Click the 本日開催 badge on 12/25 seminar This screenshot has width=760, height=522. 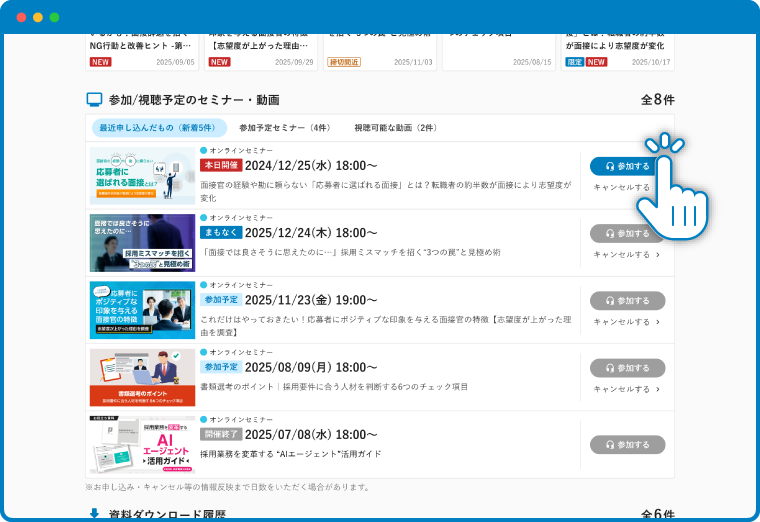click(221, 165)
